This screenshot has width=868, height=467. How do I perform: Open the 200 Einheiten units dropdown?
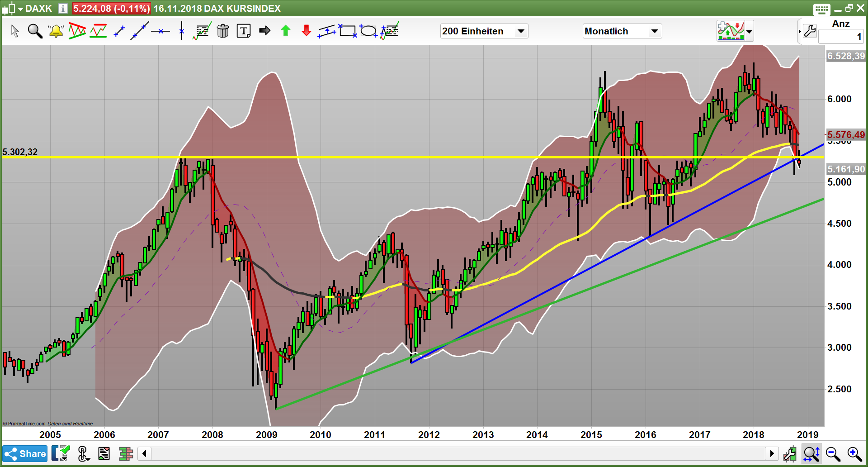tap(484, 31)
